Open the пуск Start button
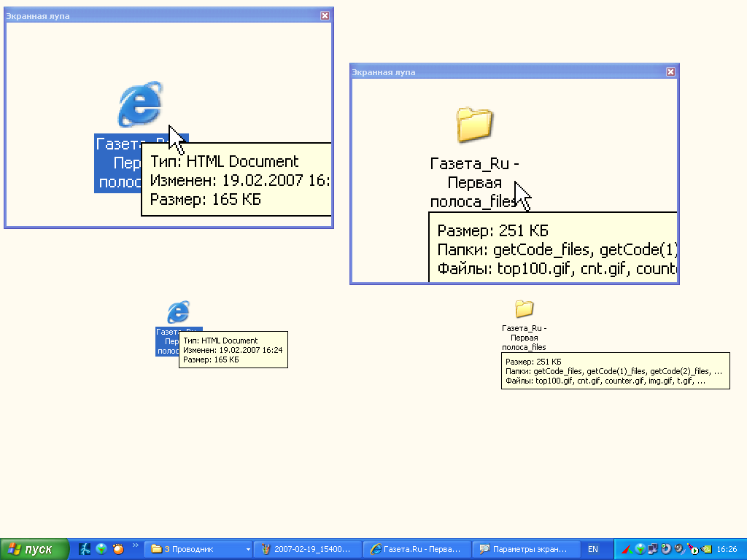 point(34,549)
